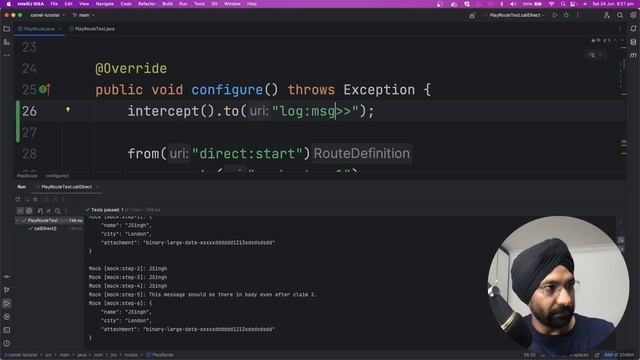Open the File menu

54,4
